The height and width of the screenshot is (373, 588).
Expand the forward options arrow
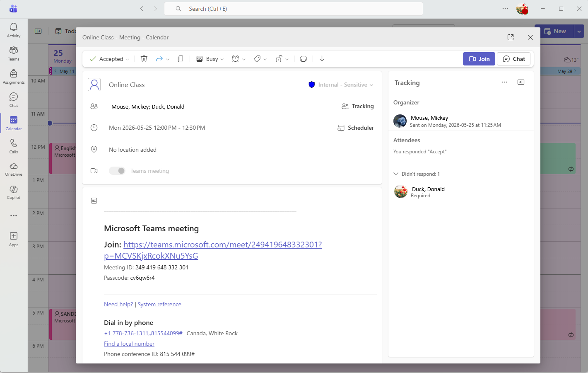click(x=168, y=59)
